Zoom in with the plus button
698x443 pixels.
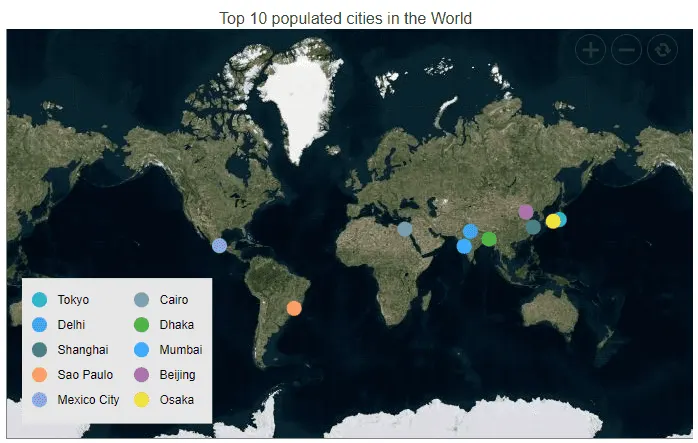coord(590,50)
